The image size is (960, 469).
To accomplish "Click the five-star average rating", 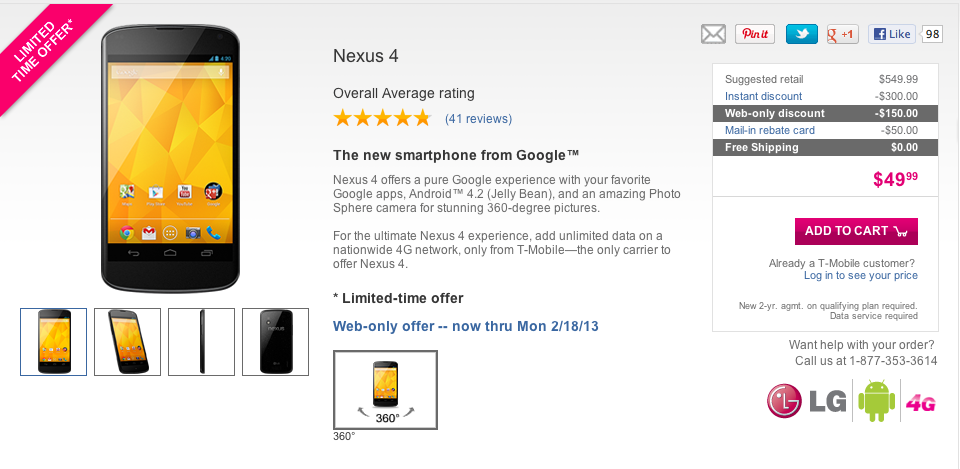I will 381,119.
